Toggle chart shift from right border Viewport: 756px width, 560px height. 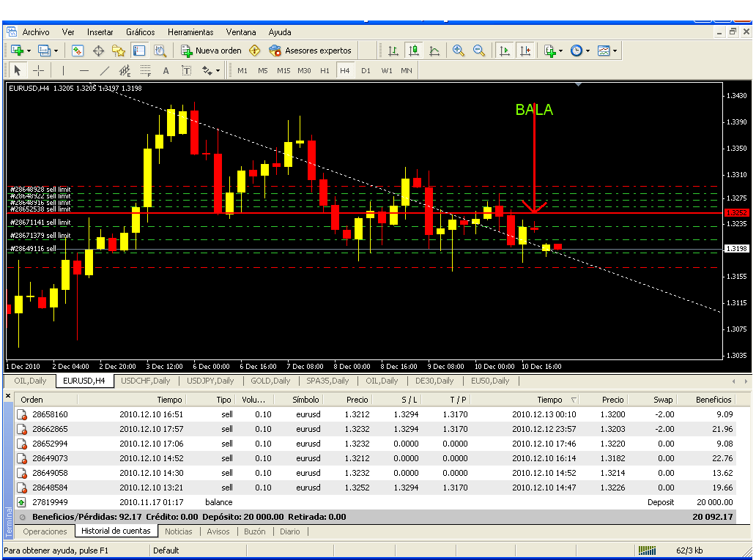tap(525, 51)
